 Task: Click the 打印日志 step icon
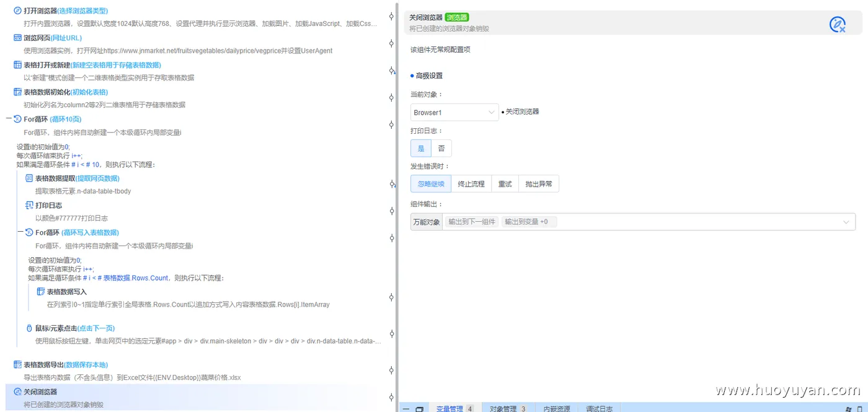click(x=29, y=205)
